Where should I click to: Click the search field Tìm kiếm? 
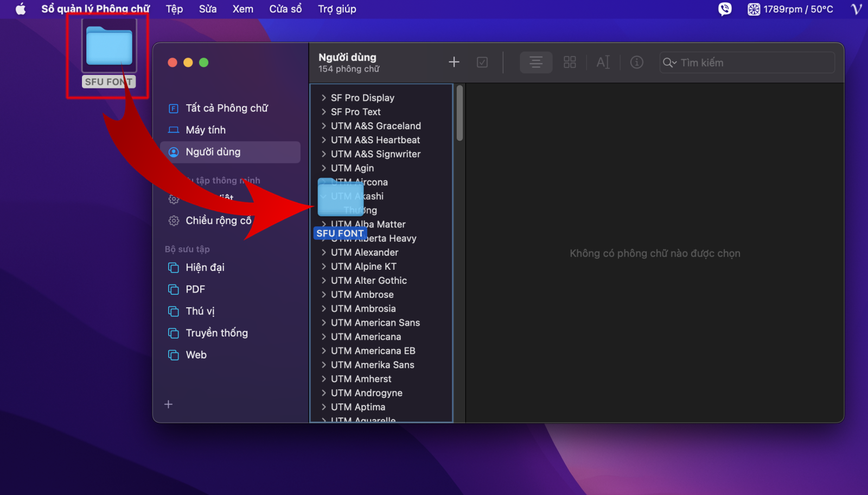747,62
